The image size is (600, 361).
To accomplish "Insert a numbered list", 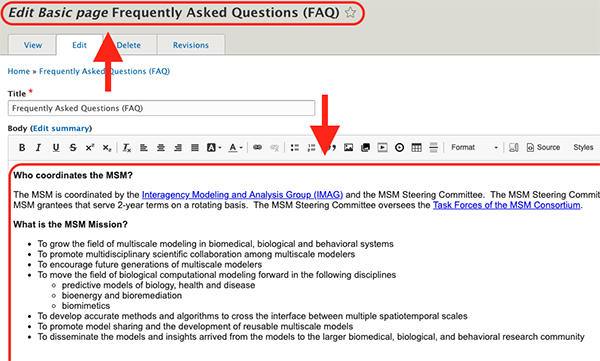I will [x=311, y=147].
